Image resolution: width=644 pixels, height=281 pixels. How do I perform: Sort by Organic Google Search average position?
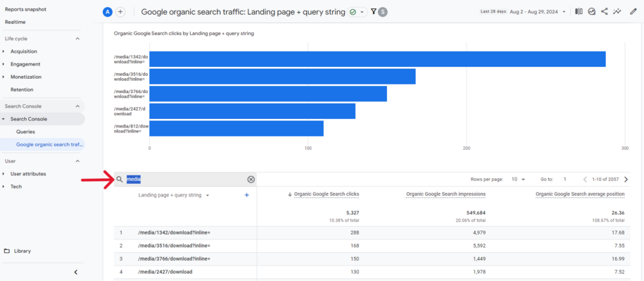(x=580, y=194)
